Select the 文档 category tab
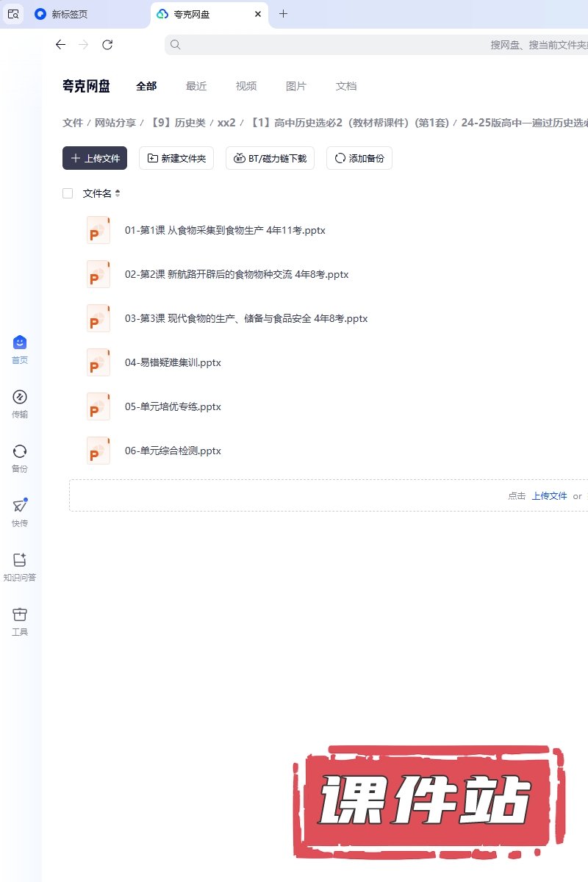Viewport: 588px width, 882px height. pyautogui.click(x=346, y=86)
